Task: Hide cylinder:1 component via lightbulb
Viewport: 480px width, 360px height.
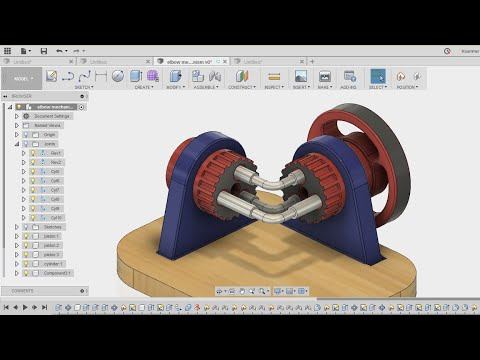Action: coord(26,264)
